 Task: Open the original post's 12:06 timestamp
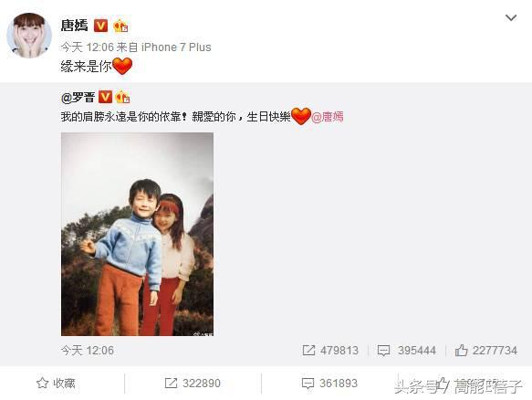(x=88, y=351)
